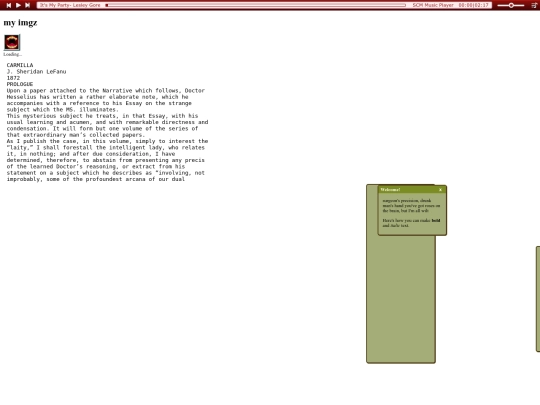Close the Welcome! popup window
The height and width of the screenshot is (405, 540).
point(440,190)
